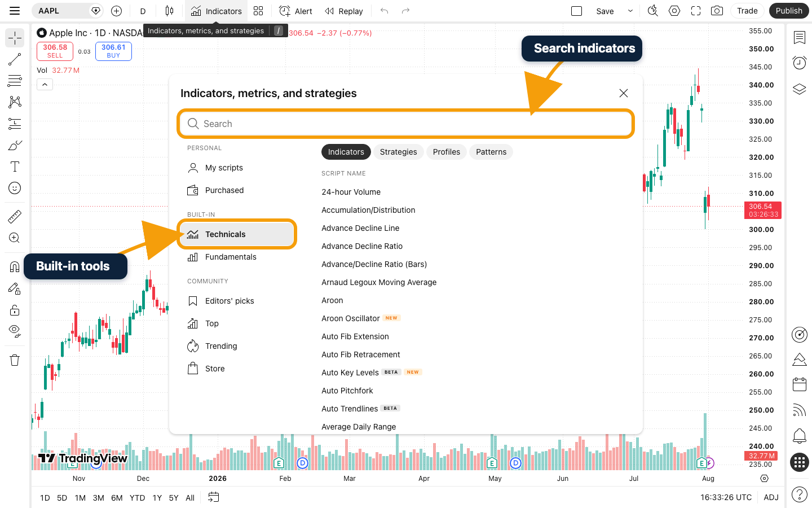Click the trash remove objects icon

point(15,360)
